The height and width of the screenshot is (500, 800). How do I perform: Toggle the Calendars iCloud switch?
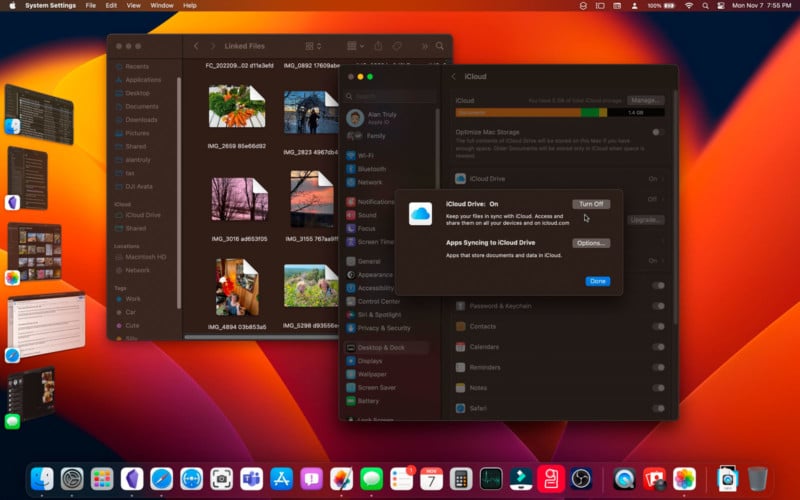pos(658,347)
